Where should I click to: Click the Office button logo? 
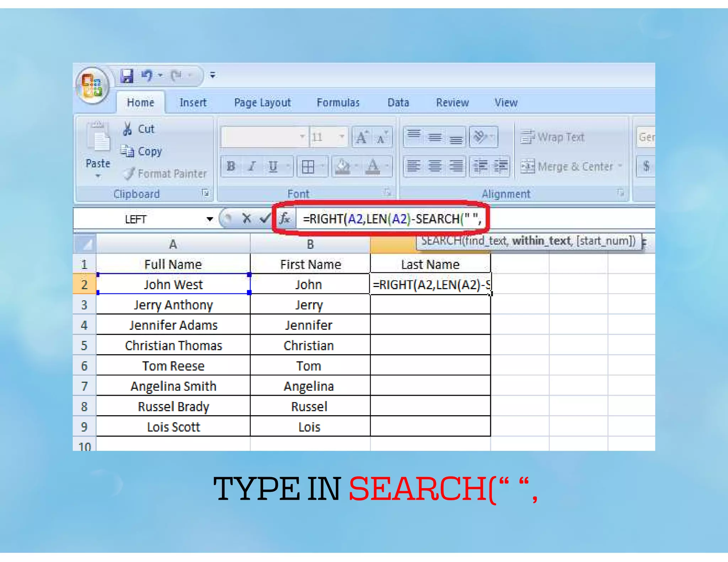point(92,86)
